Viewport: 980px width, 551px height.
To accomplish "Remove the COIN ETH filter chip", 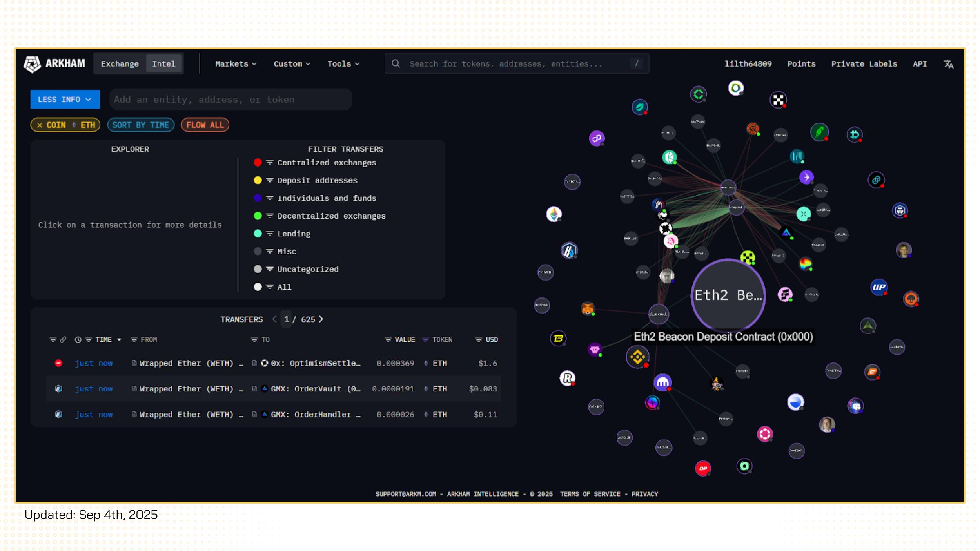I will pyautogui.click(x=40, y=125).
